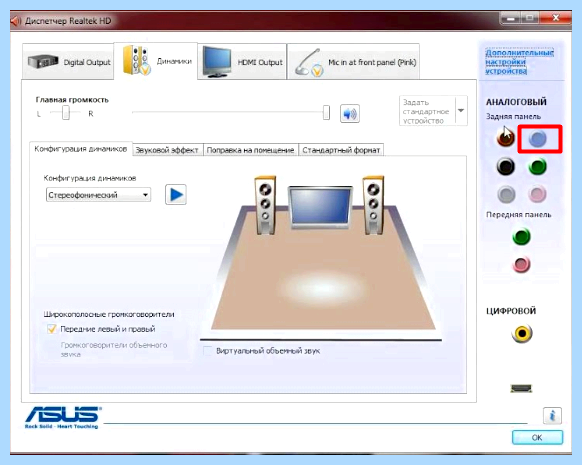The width and height of the screenshot is (582, 465).
Task: Open Дополнительные настройки устройства link
Action: tap(519, 62)
